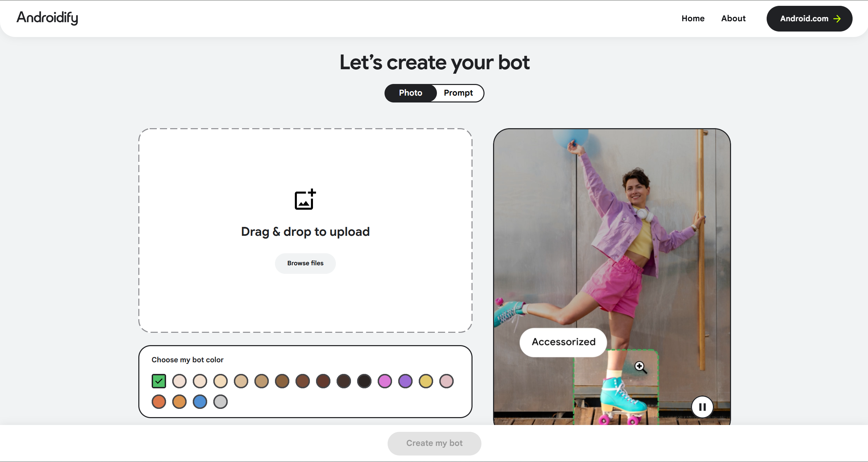
Task: Pick the darkest black-brown color swatch
Action: (x=364, y=381)
